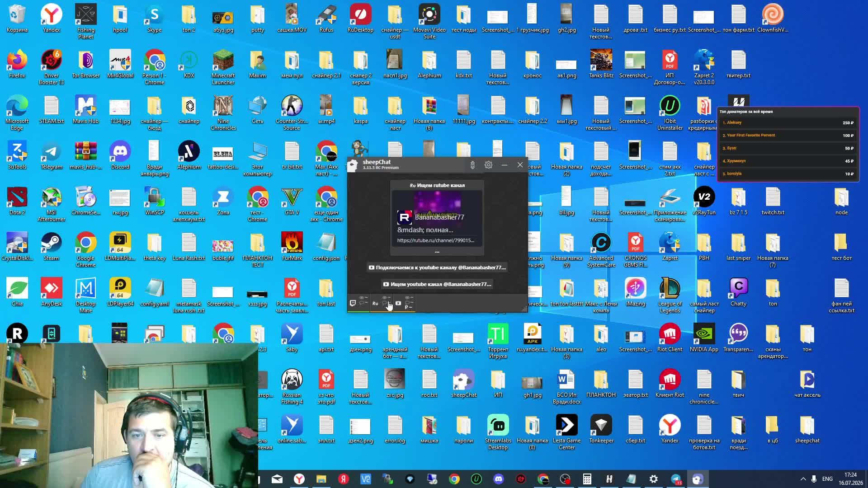Expand the three-dots bar under the rutube card
868x488 pixels.
[437, 251]
